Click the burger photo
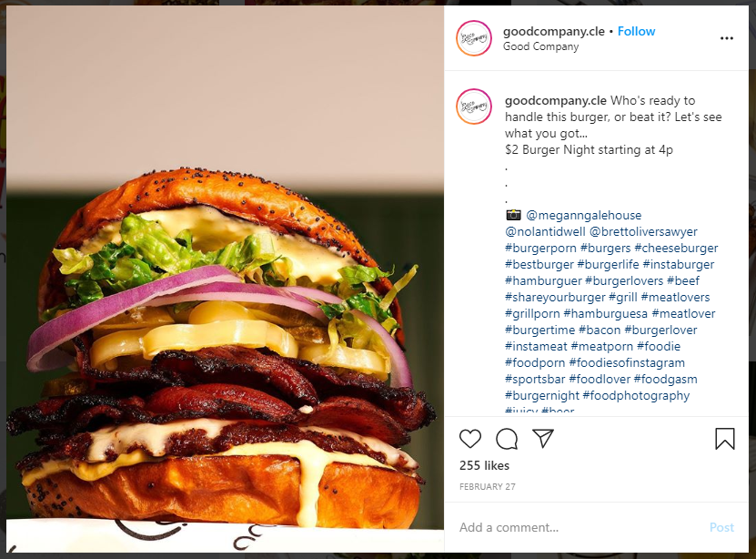 pos(225,279)
